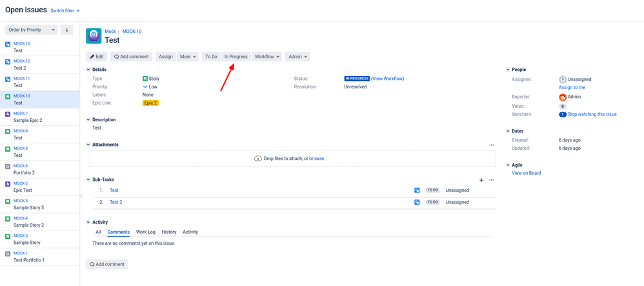Open the Test 2 sub-task link

tap(116, 202)
